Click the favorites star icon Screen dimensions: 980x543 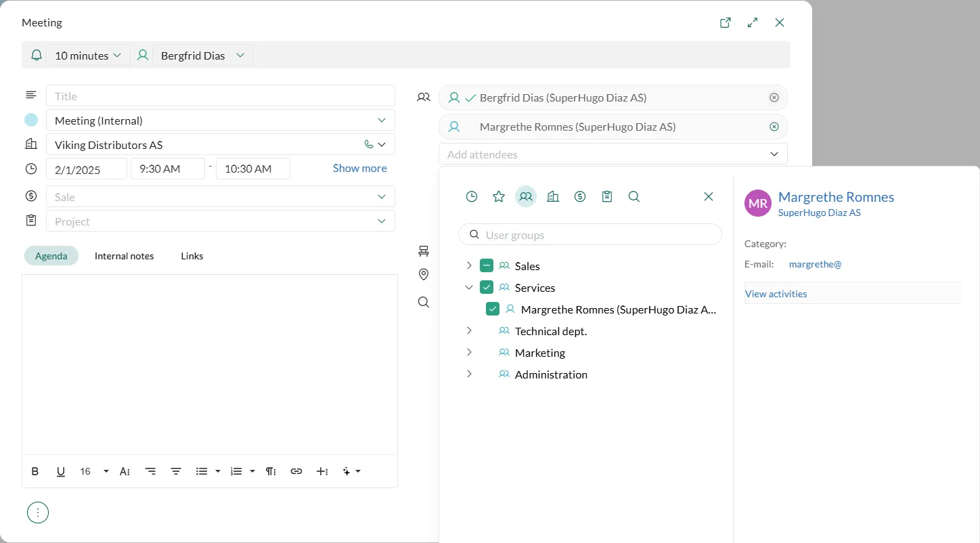point(499,196)
